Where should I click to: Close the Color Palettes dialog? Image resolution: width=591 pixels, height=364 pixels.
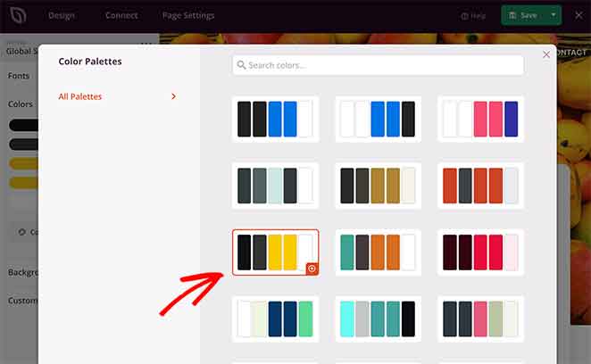(546, 54)
